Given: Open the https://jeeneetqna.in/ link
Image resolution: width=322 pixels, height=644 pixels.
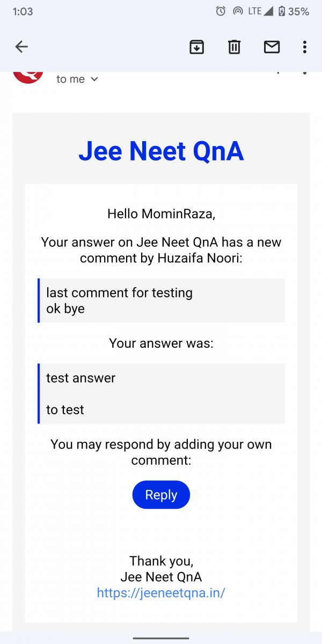Looking at the screenshot, I should 161,592.
